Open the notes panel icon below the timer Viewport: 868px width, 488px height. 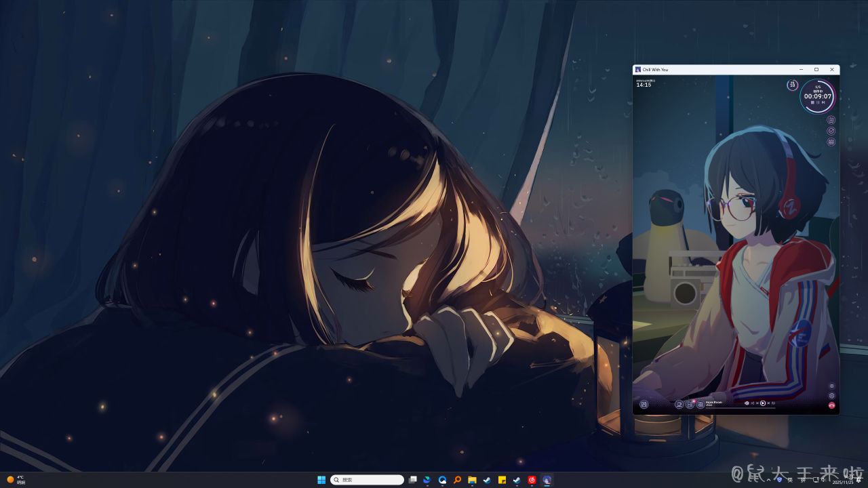coord(831,120)
